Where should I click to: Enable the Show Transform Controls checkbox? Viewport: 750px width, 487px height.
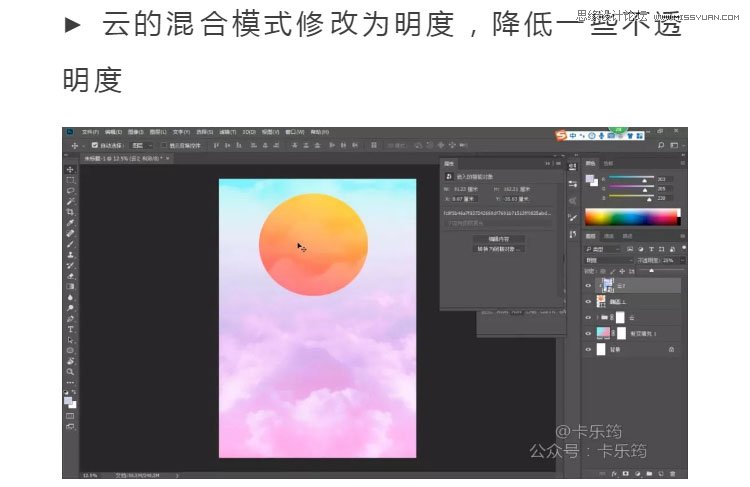click(x=163, y=145)
